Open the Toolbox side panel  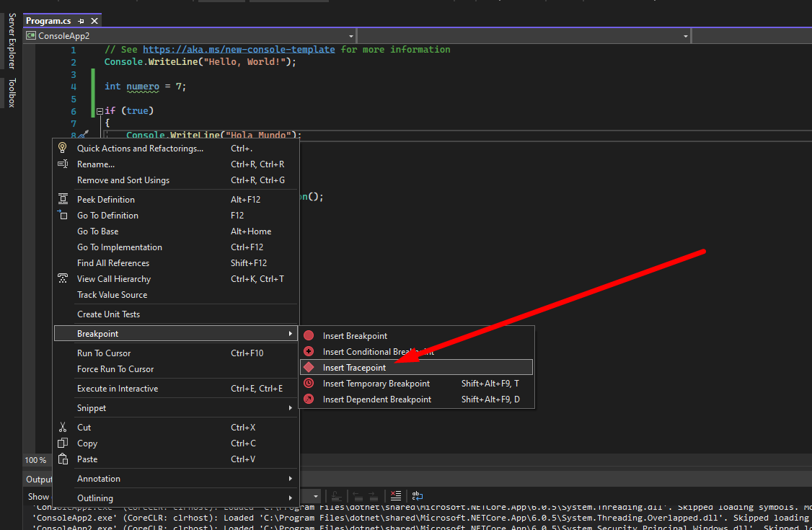point(11,93)
